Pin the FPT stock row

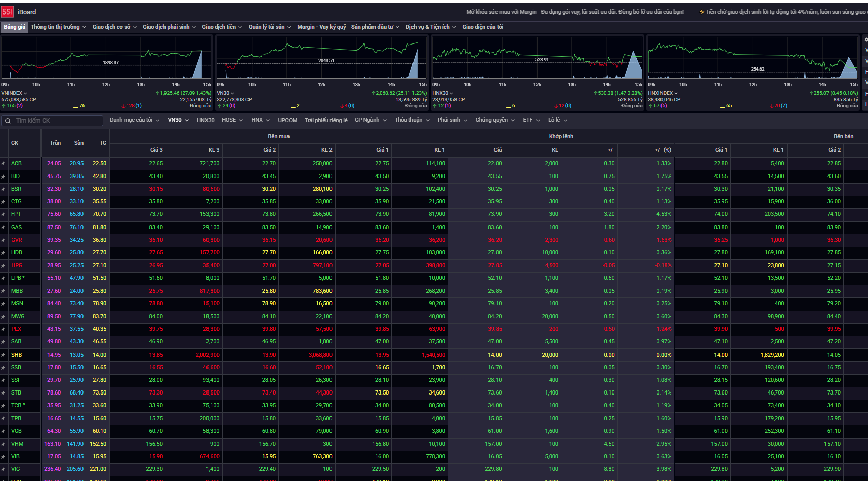(x=3, y=214)
